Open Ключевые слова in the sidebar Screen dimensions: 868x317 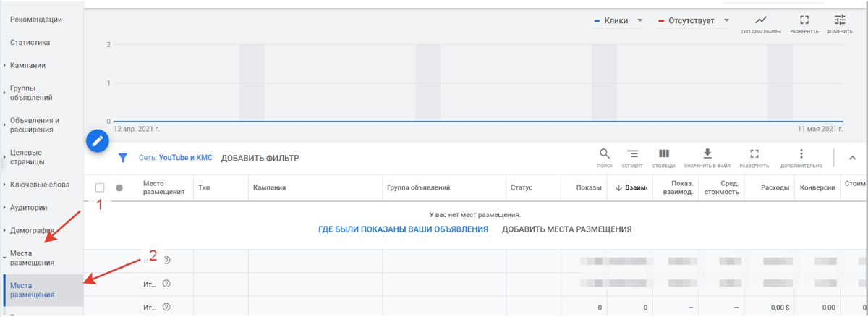[40, 185]
